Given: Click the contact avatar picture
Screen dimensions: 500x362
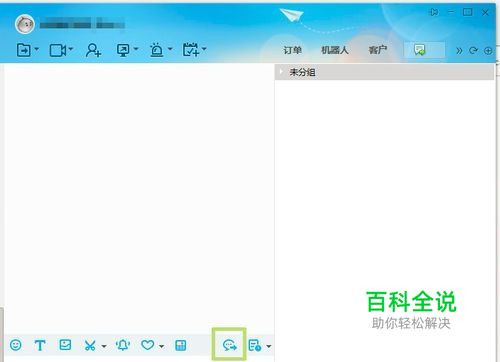Looking at the screenshot, I should [25, 24].
